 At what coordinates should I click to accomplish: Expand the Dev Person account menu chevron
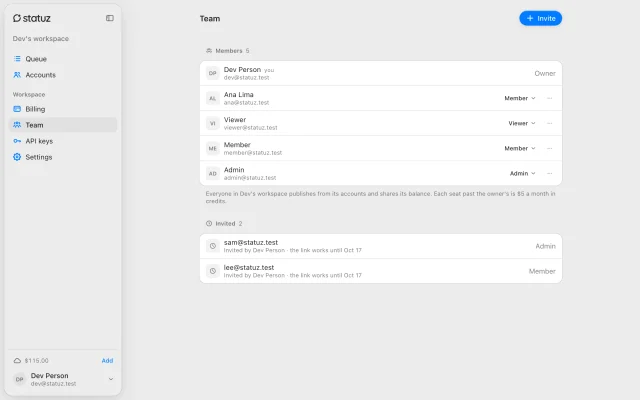pyautogui.click(x=111, y=379)
